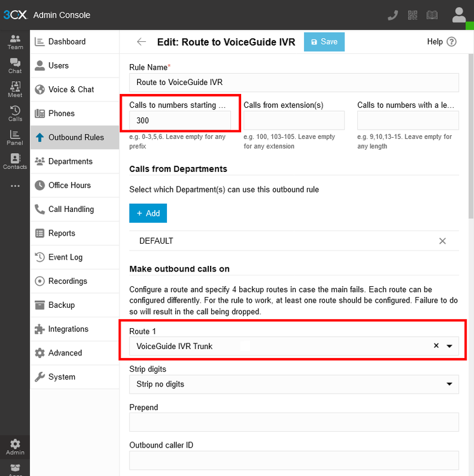Open Voice & Chat menu item
Image resolution: width=474 pixels, height=476 pixels.
(75, 89)
